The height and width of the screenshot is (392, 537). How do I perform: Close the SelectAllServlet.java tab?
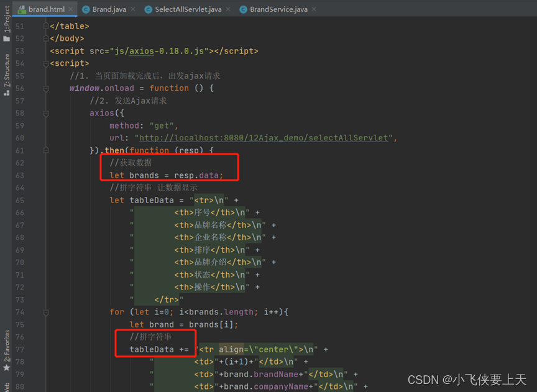click(x=228, y=9)
